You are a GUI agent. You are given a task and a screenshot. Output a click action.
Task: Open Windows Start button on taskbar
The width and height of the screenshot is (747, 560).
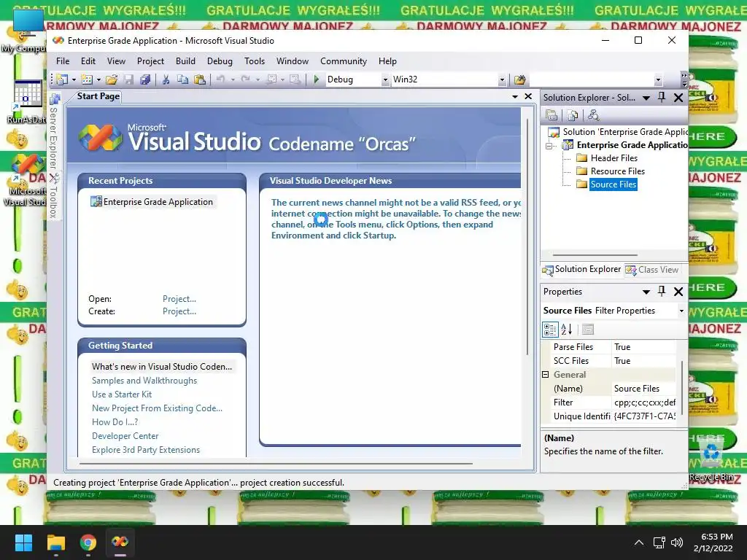pyautogui.click(x=24, y=542)
